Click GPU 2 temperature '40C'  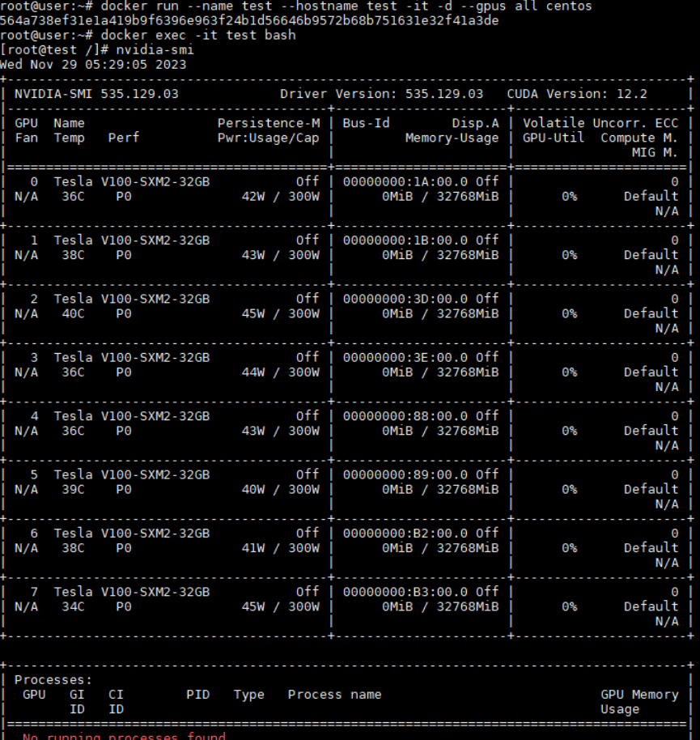pyautogui.click(x=73, y=314)
